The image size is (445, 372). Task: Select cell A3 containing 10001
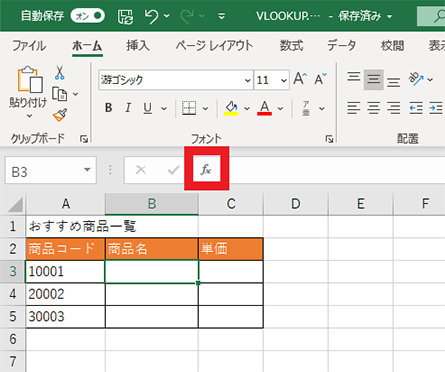tap(65, 271)
